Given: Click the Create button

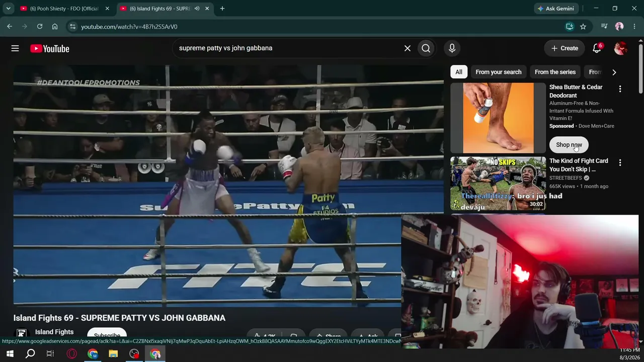Looking at the screenshot, I should (565, 48).
